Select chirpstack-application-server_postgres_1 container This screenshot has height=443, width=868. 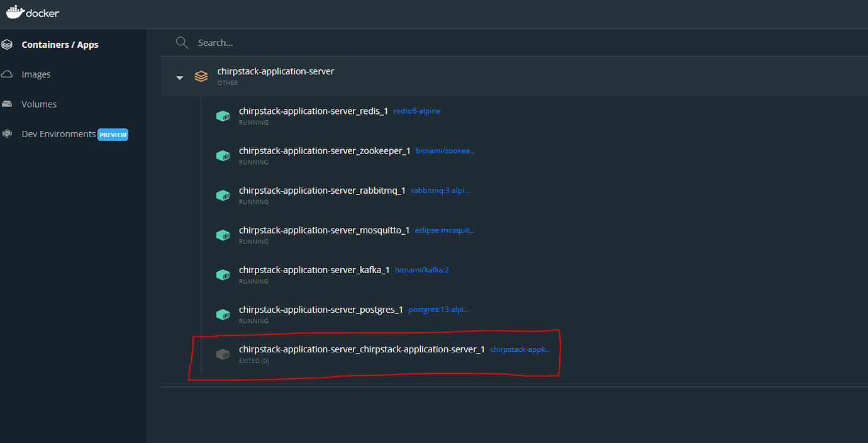click(x=321, y=310)
